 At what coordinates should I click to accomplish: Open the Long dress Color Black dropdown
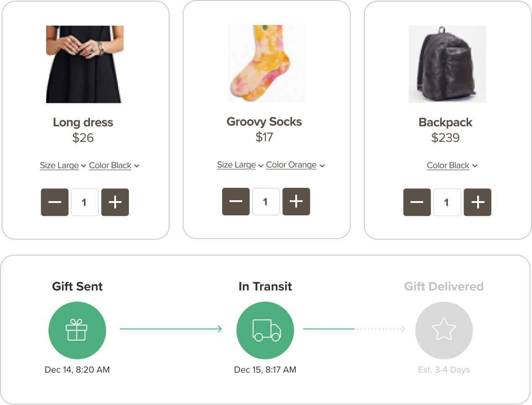coord(114,165)
